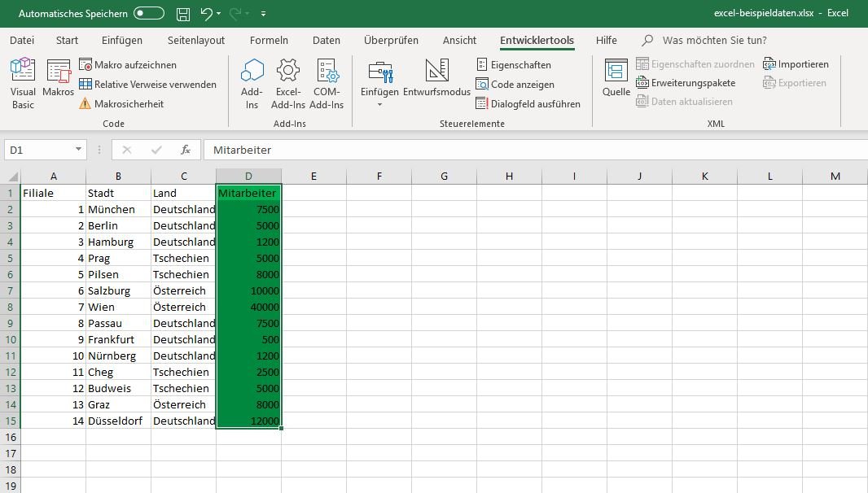This screenshot has width=868, height=493.
Task: Select cell B8 containing Wien
Action: click(118, 308)
